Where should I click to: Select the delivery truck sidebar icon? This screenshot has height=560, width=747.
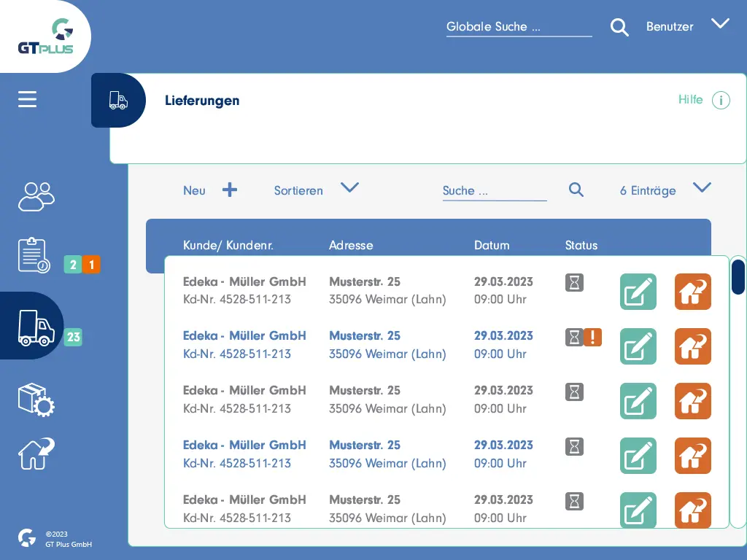(x=35, y=327)
